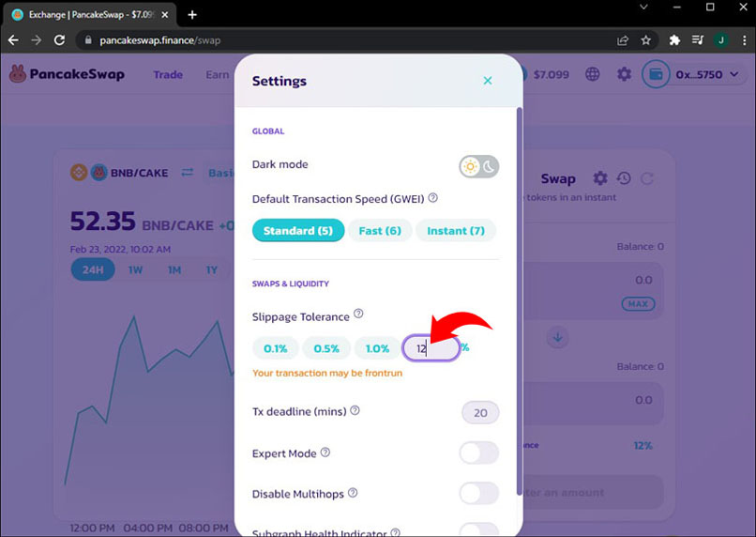This screenshot has height=537, width=756.
Task: Select the 24H chart range
Action: [93, 269]
